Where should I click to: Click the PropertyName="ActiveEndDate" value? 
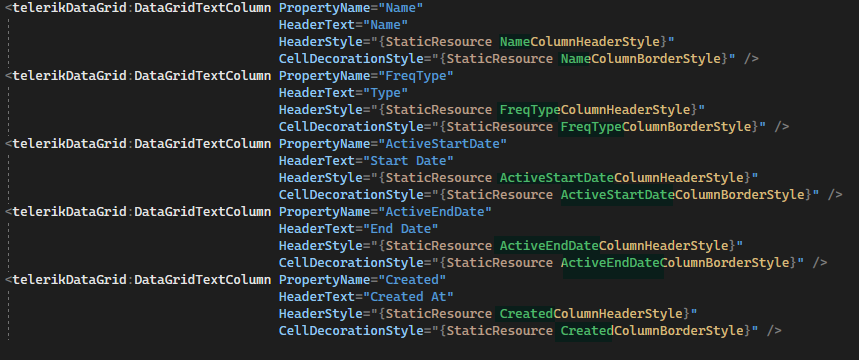[435, 212]
